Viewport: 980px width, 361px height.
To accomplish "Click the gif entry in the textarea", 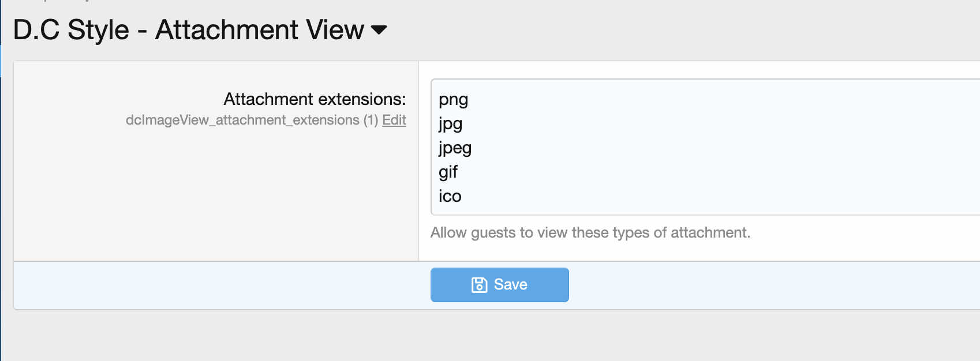I will [x=448, y=172].
